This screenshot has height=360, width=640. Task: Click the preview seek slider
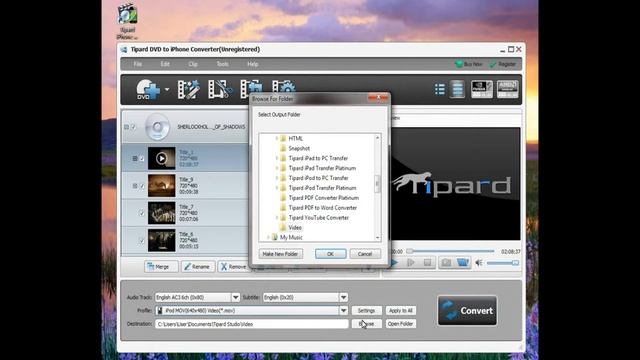[452, 251]
